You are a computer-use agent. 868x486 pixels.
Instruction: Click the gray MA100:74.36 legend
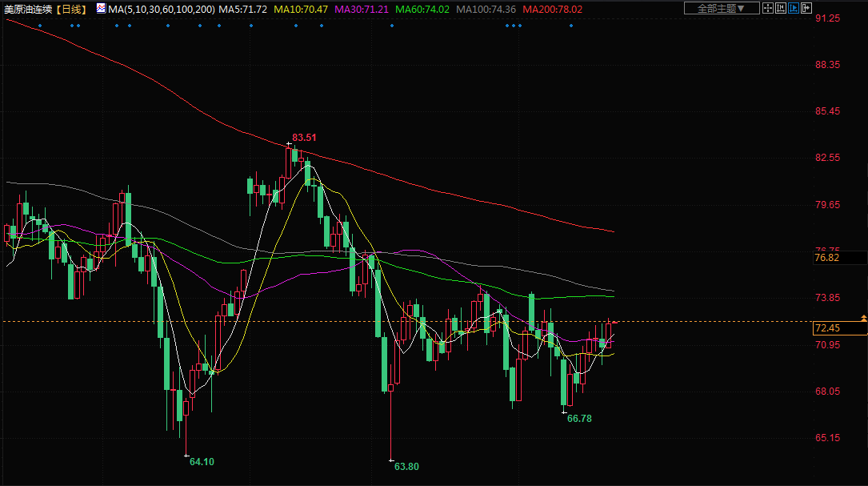(x=486, y=9)
